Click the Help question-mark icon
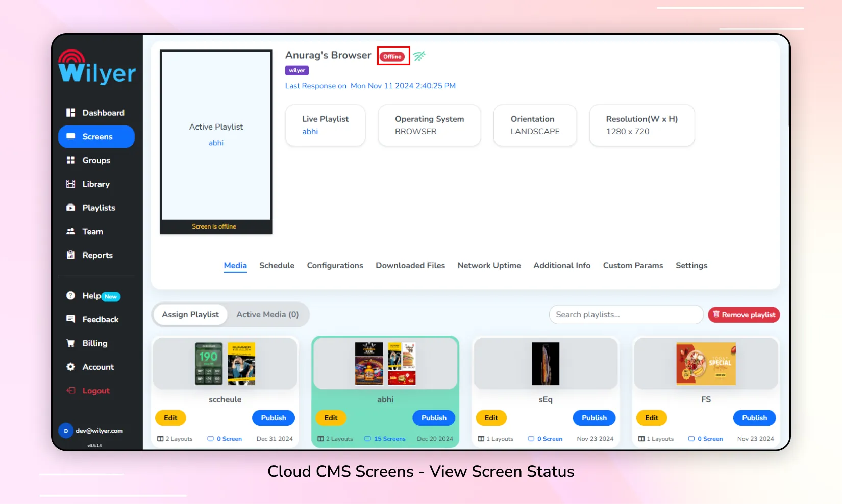Viewport: 842px width, 504px height. pyautogui.click(x=70, y=295)
